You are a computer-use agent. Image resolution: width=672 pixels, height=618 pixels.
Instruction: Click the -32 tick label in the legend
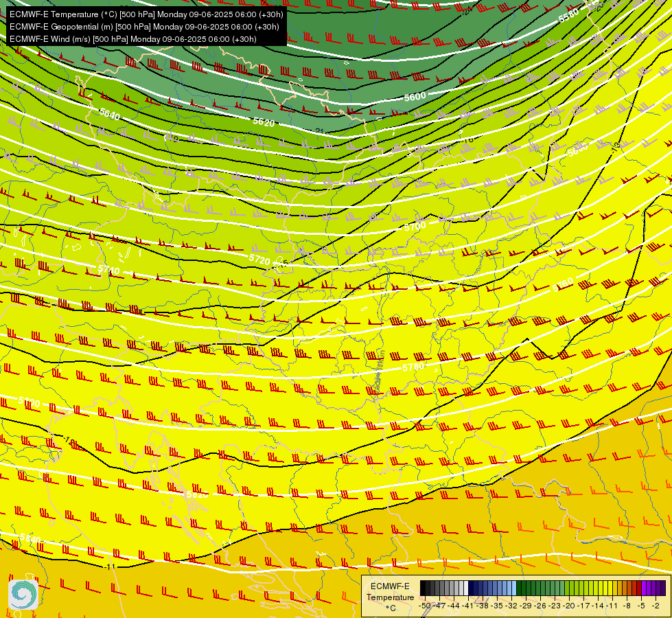click(x=513, y=606)
